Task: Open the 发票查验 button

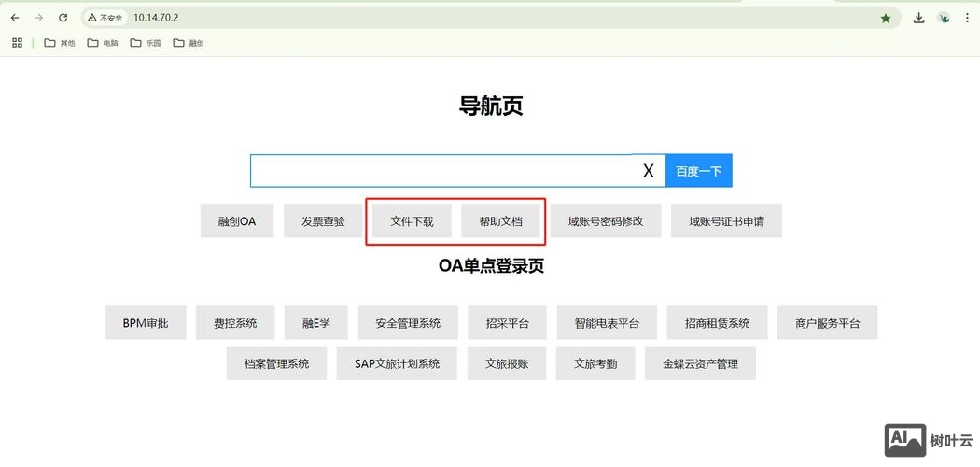Action: pos(323,220)
